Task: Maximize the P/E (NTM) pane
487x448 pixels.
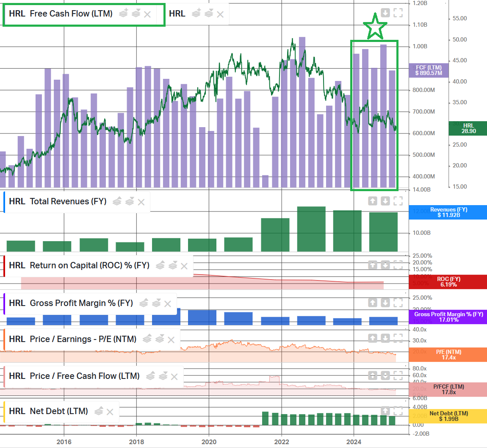Action: 398,338
